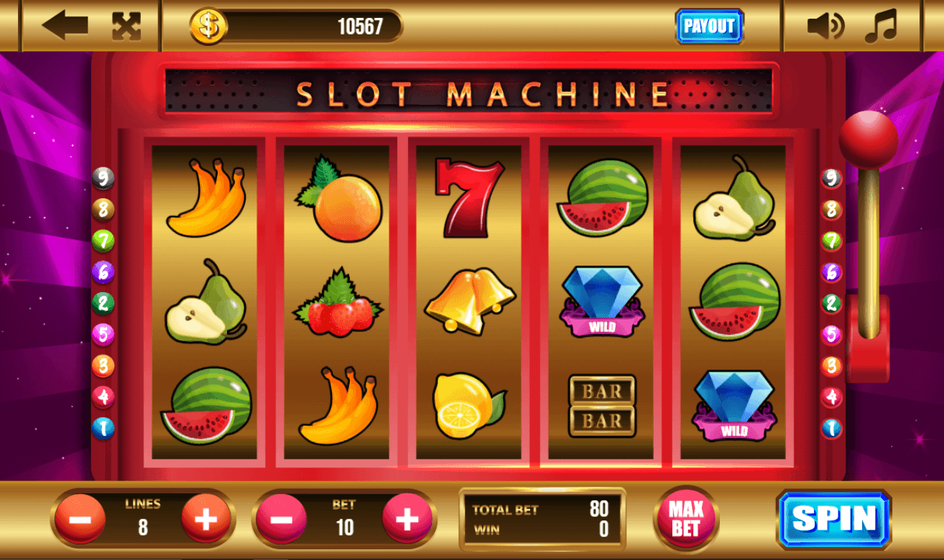944x560 pixels.
Task: Open the PAYOUT table
Action: click(709, 27)
